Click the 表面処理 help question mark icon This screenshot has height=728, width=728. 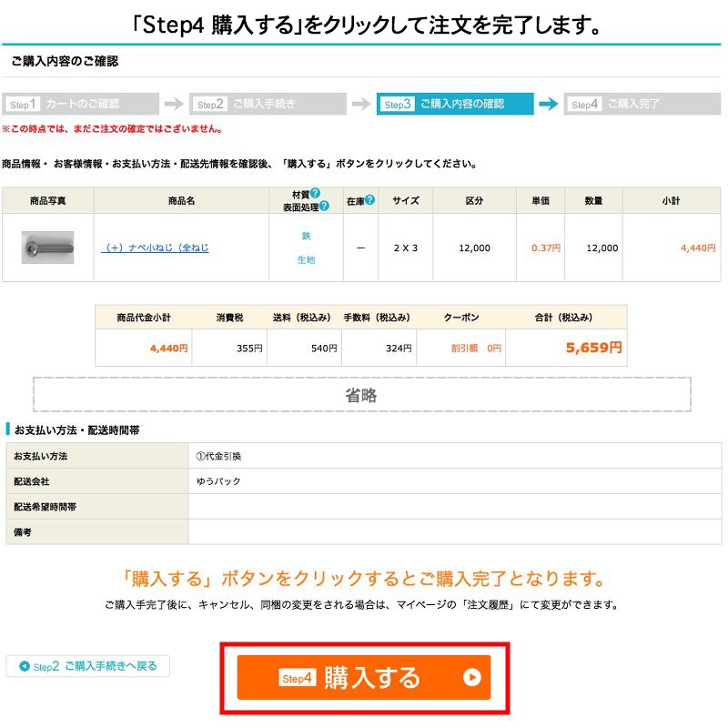tap(325, 206)
